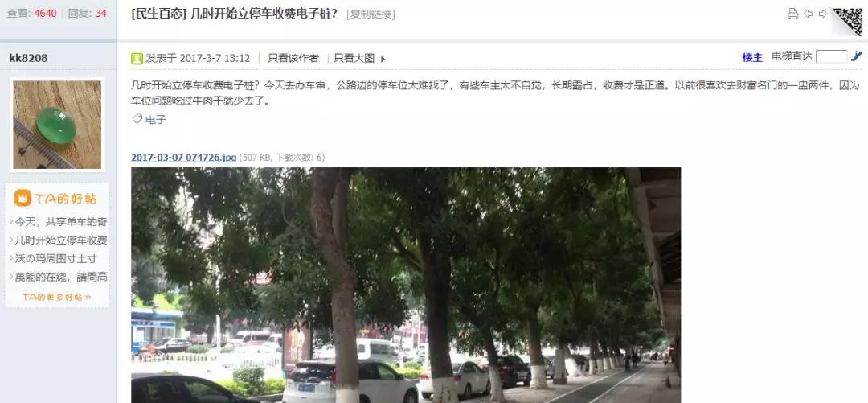
Task: Click the printer icon
Action: coord(792,14)
